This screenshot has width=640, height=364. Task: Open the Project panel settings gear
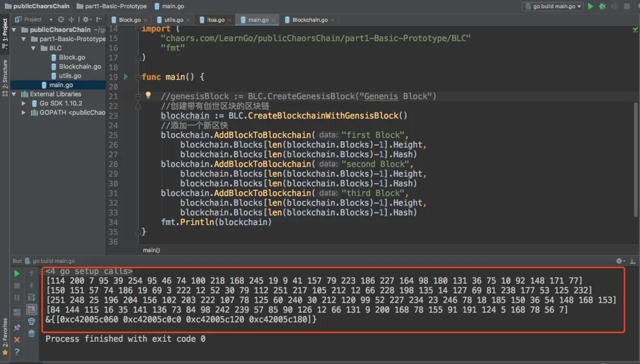86,20
